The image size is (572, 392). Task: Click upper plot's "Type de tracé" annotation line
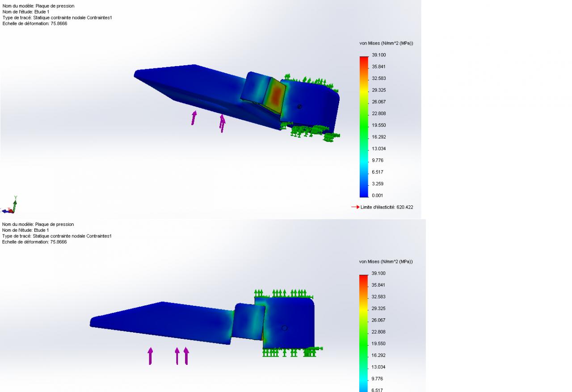(57, 17)
